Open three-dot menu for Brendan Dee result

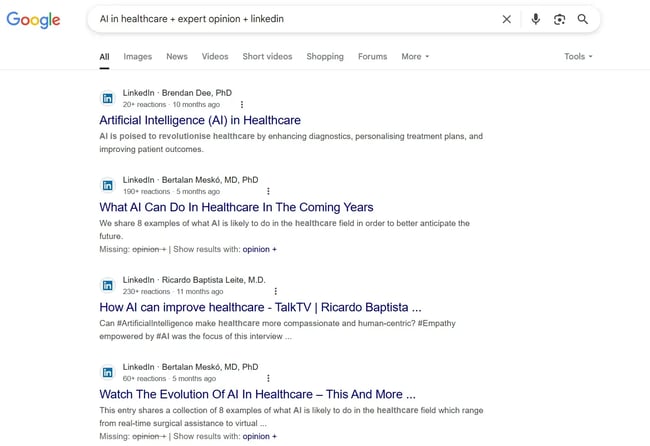coord(242,104)
